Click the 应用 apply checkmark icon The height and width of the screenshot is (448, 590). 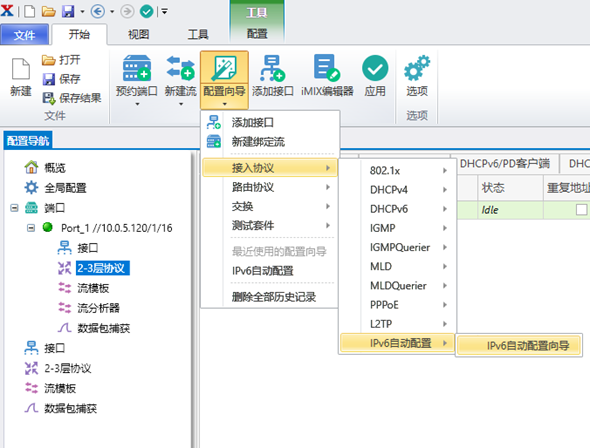[375, 68]
